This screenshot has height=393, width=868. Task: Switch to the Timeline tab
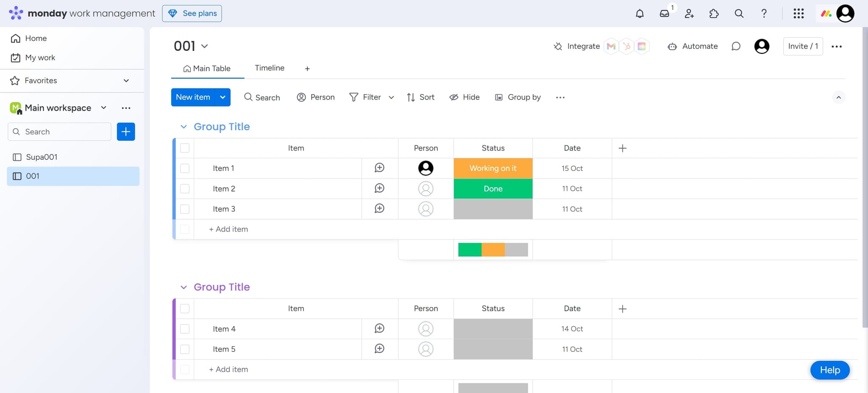point(270,68)
